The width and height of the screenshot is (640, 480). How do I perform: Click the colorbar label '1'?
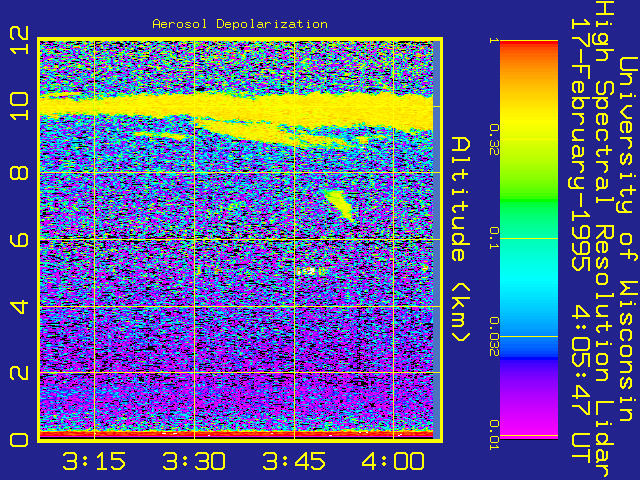[x=494, y=40]
